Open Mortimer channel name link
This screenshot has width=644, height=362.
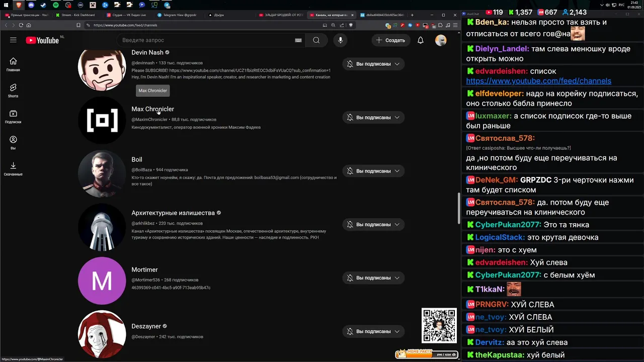click(x=144, y=269)
